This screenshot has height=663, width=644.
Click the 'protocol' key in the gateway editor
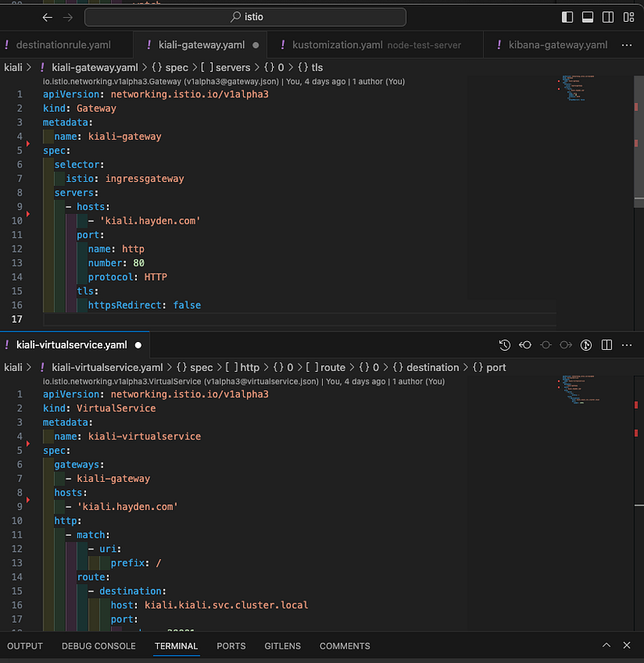(110, 278)
